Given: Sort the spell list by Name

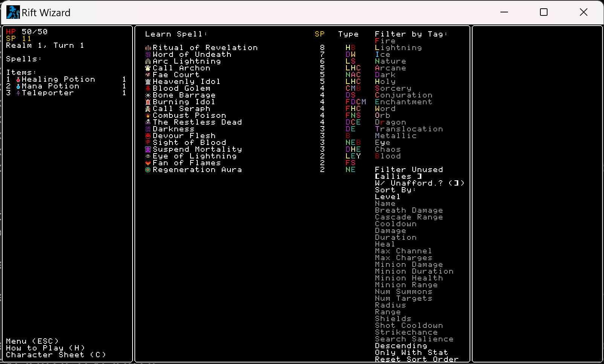Looking at the screenshot, I should 385,204.
